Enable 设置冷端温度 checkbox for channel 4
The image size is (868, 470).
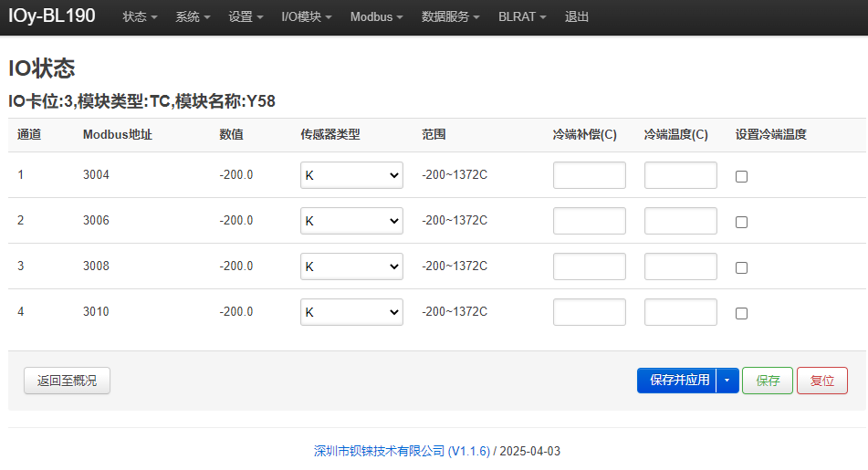pyautogui.click(x=741, y=313)
